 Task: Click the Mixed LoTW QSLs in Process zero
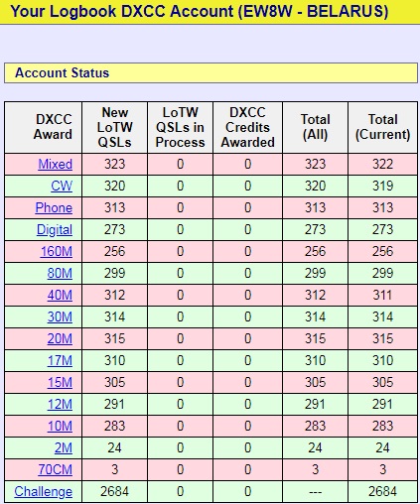point(180,164)
